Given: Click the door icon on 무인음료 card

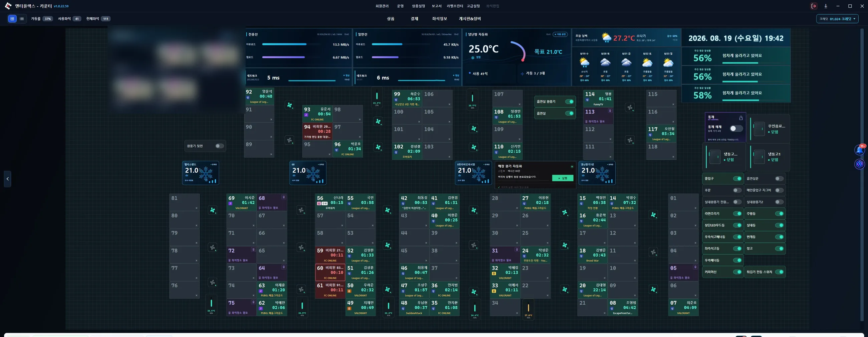Looking at the screenshot, I should coord(759,129).
